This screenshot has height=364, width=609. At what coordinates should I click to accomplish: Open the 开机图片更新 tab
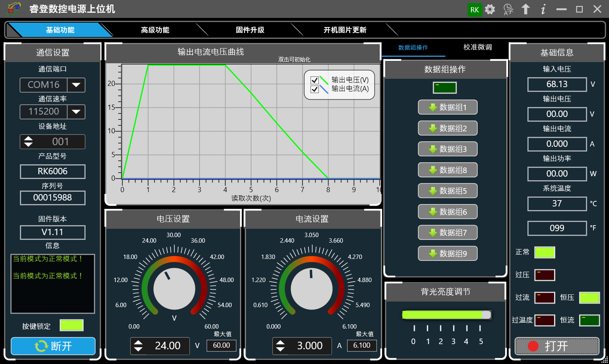345,30
